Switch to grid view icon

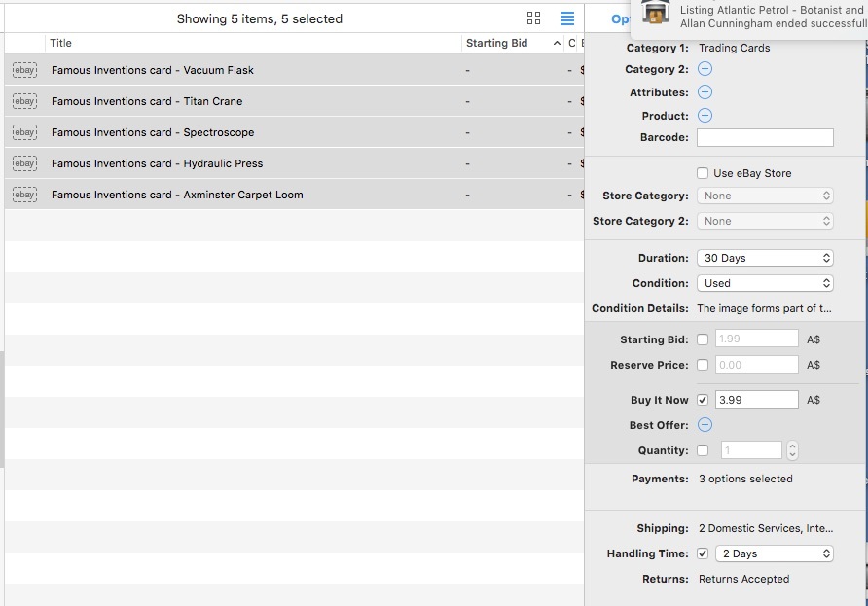tap(533, 18)
